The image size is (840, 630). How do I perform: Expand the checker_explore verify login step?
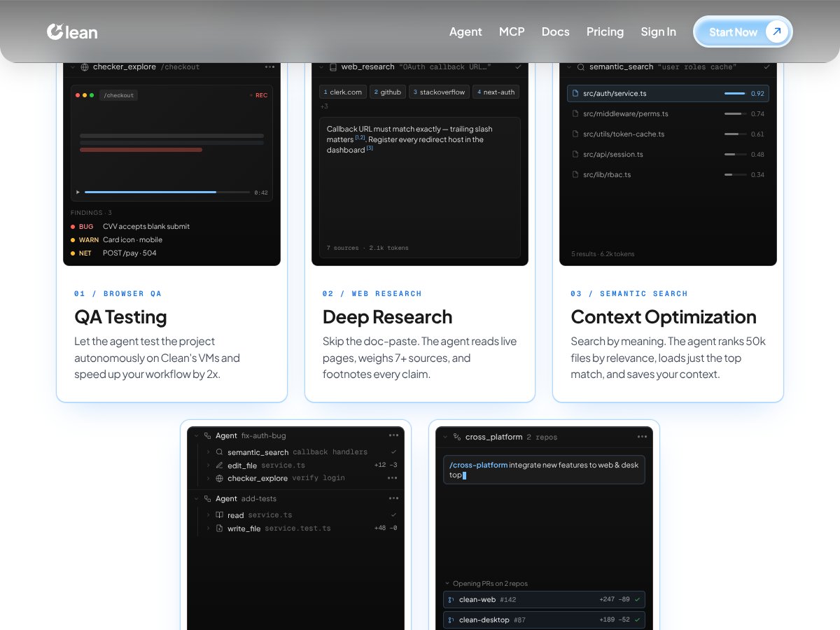(x=208, y=479)
